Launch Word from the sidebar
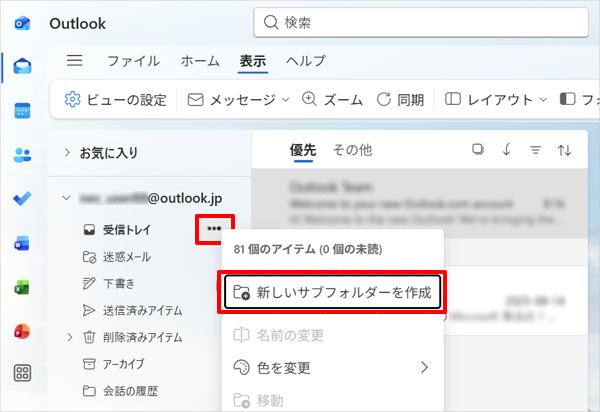The width and height of the screenshot is (600, 412). 22,243
